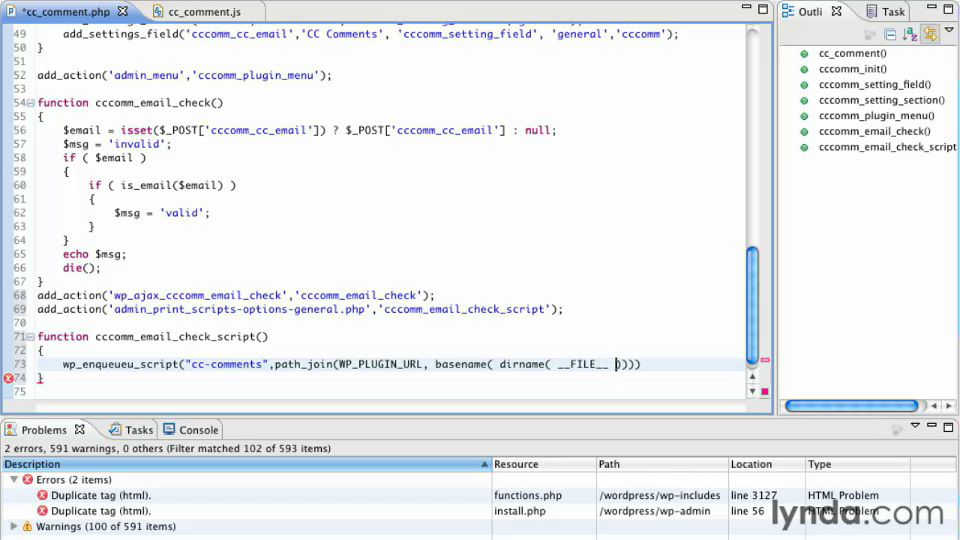Click the Errors group error icon
960x540 pixels.
point(28,480)
